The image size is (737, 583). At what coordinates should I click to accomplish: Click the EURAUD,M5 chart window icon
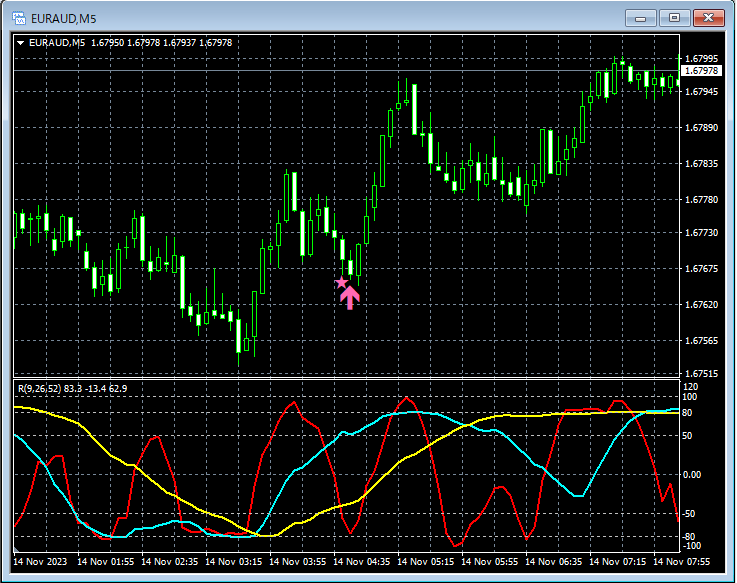19,18
